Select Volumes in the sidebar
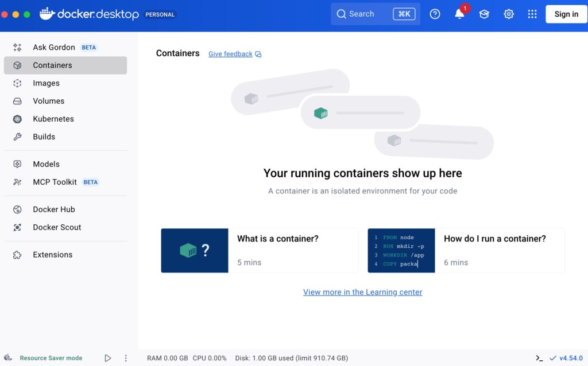This screenshot has width=588, height=366. pyautogui.click(x=48, y=101)
